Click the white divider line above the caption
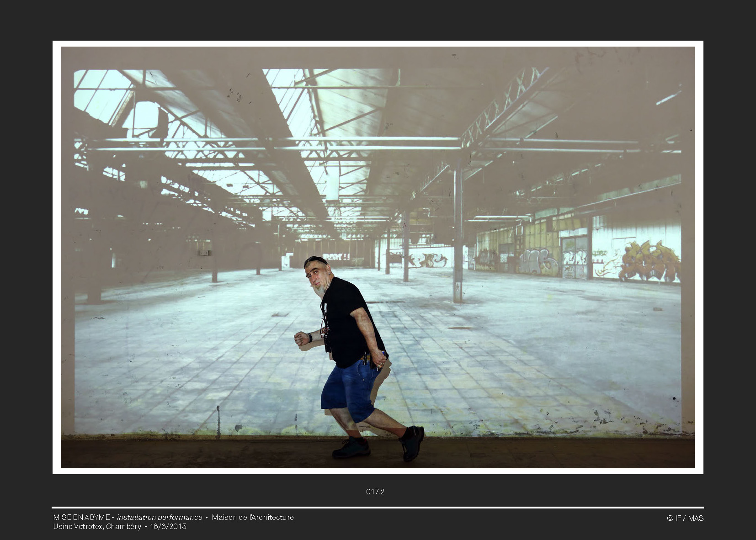The image size is (756, 540). point(378,508)
